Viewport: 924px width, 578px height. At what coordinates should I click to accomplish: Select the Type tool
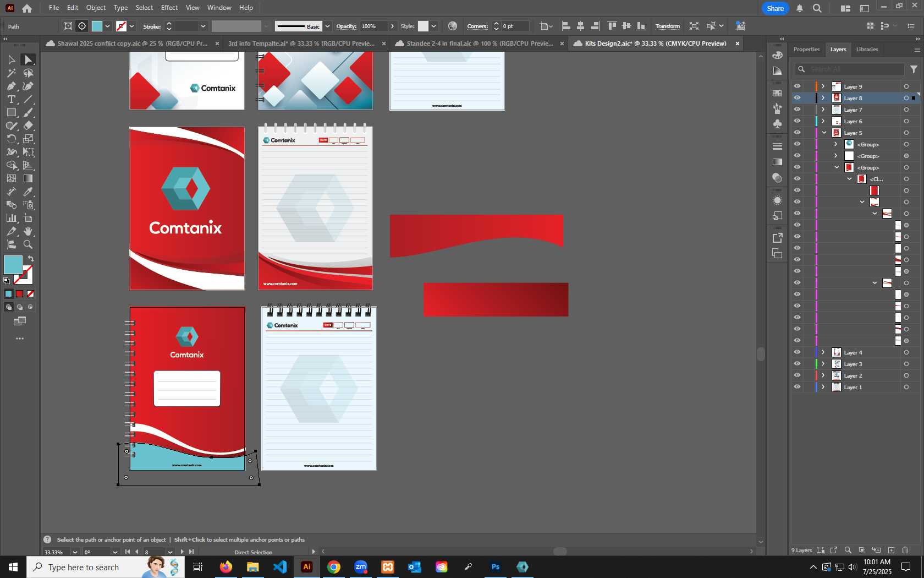(x=11, y=99)
